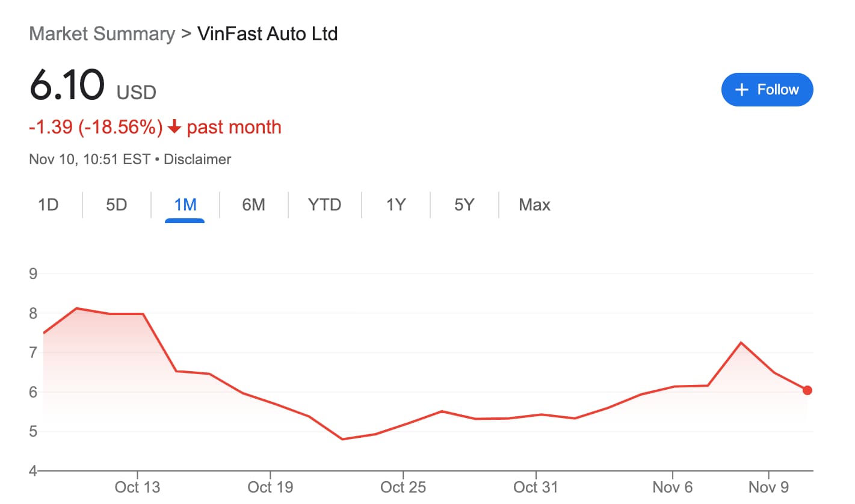Screen dimensions: 855x504
Task: Click the VinFast Auto Ltd title
Action: coord(267,34)
